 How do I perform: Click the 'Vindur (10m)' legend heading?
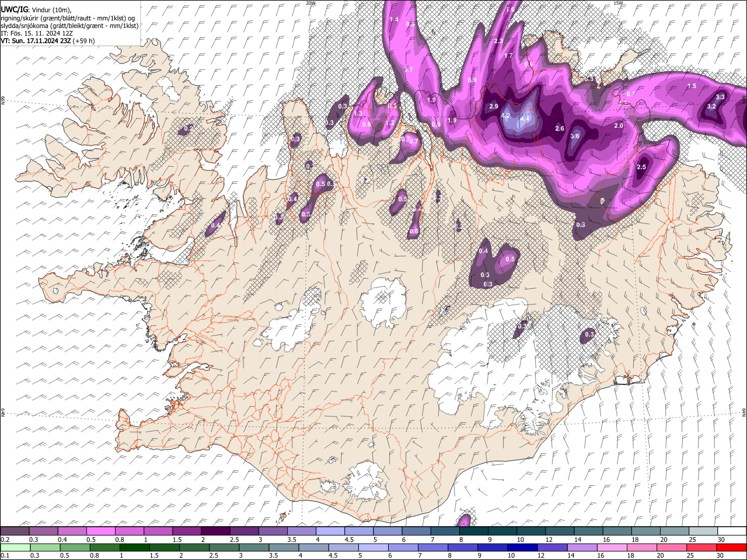51,10
